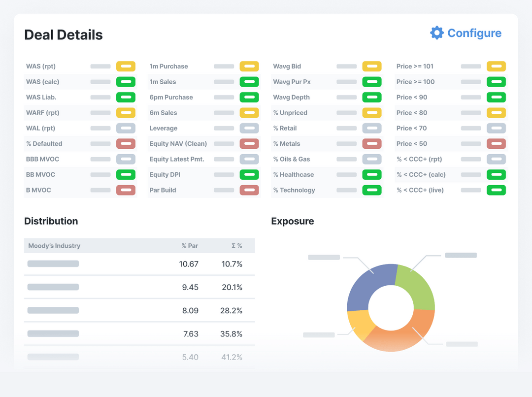This screenshot has width=532, height=397.
Task: Click the yellow pill next to 6m Sales
Action: [x=249, y=112]
